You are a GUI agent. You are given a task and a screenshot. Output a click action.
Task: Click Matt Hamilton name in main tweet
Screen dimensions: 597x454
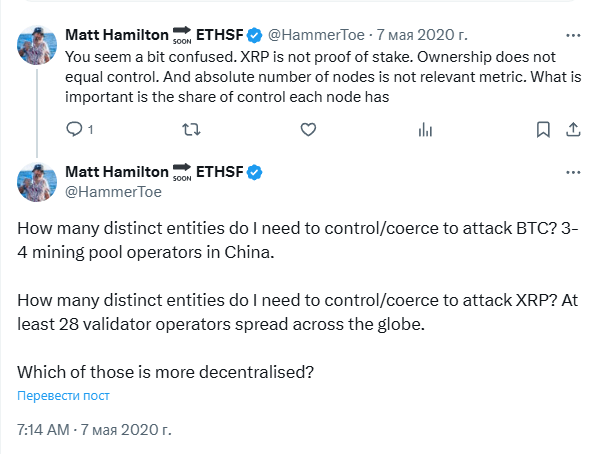click(x=117, y=172)
